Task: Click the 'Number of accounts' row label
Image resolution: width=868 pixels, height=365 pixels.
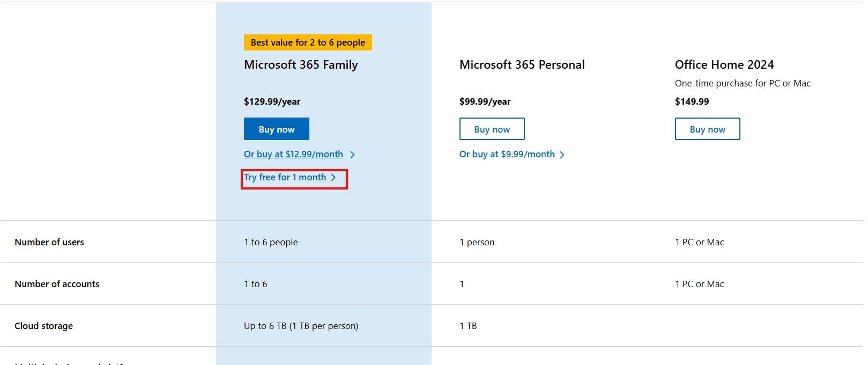Action: [x=57, y=284]
